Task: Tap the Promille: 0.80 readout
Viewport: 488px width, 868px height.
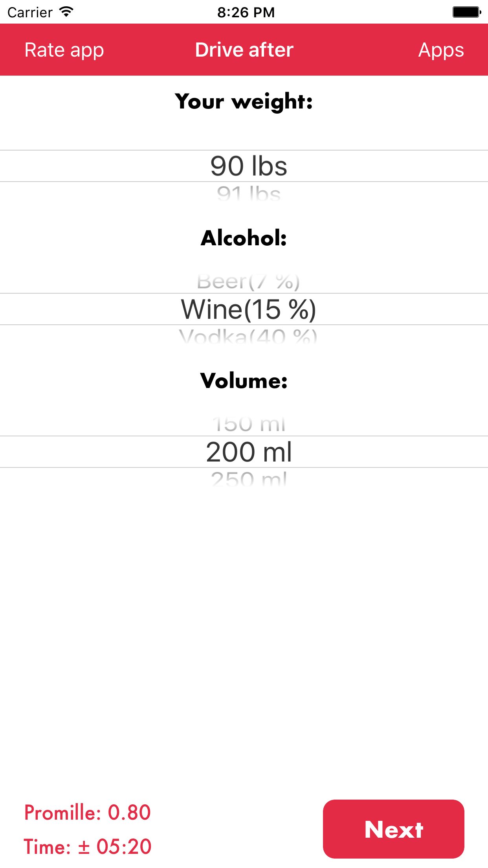Action: [88, 813]
